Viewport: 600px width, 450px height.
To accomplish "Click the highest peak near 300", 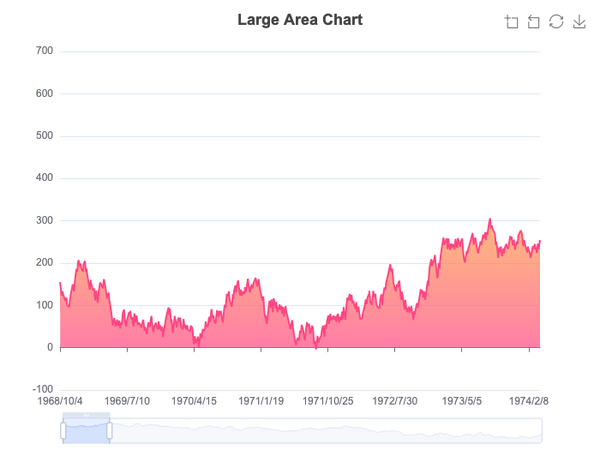I will pos(490,220).
